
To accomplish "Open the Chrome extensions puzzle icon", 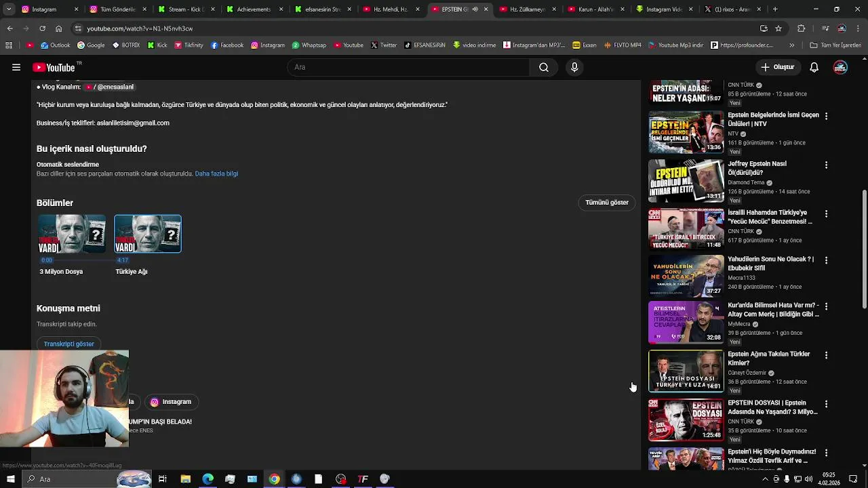I will click(802, 28).
